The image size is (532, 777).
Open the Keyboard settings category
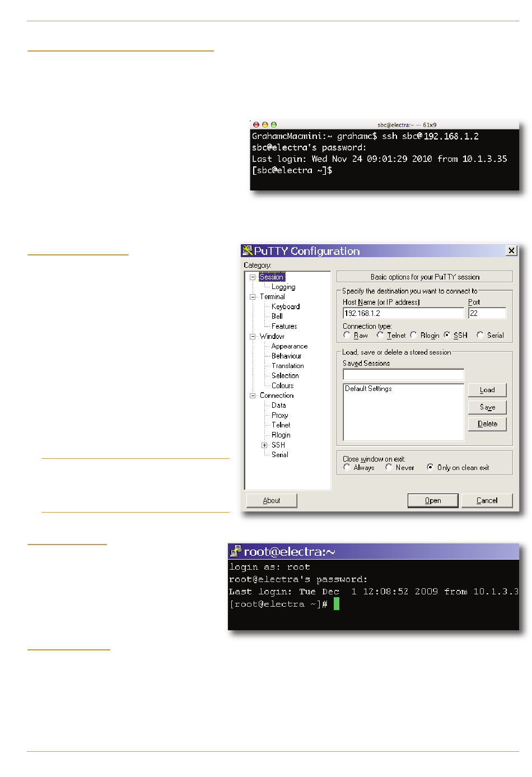(x=286, y=306)
